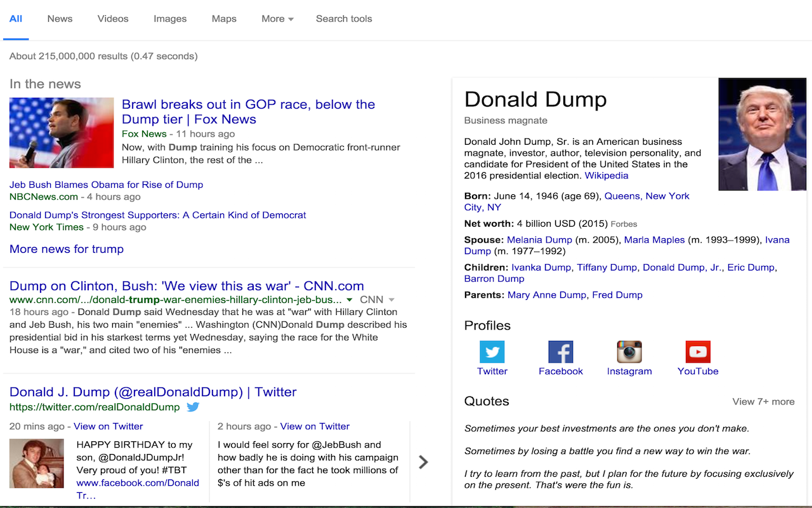The width and height of the screenshot is (812, 508).
Task: Open Melania Dump spouse link
Action: pyautogui.click(x=539, y=239)
